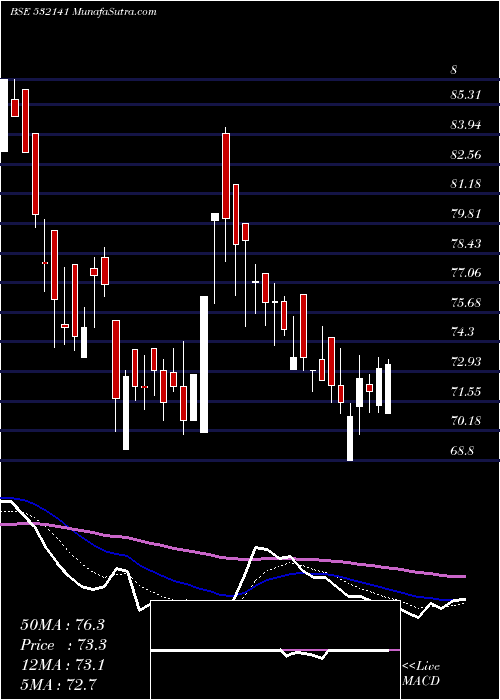Select the 75.68 price axis label
Image resolution: width=500 pixels, height=700 pixels.
(467, 302)
